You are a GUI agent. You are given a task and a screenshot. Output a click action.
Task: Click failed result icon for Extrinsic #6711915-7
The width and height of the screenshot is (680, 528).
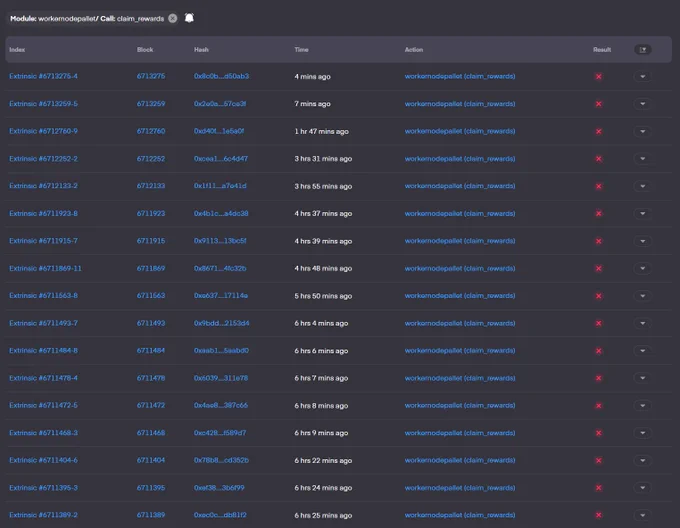(598, 241)
